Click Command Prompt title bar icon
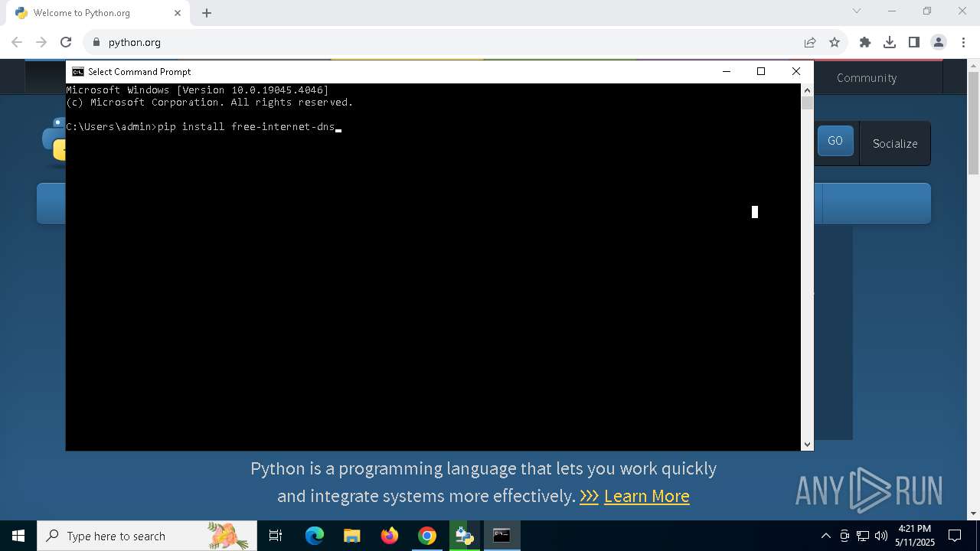This screenshot has height=551, width=980. [x=77, y=71]
